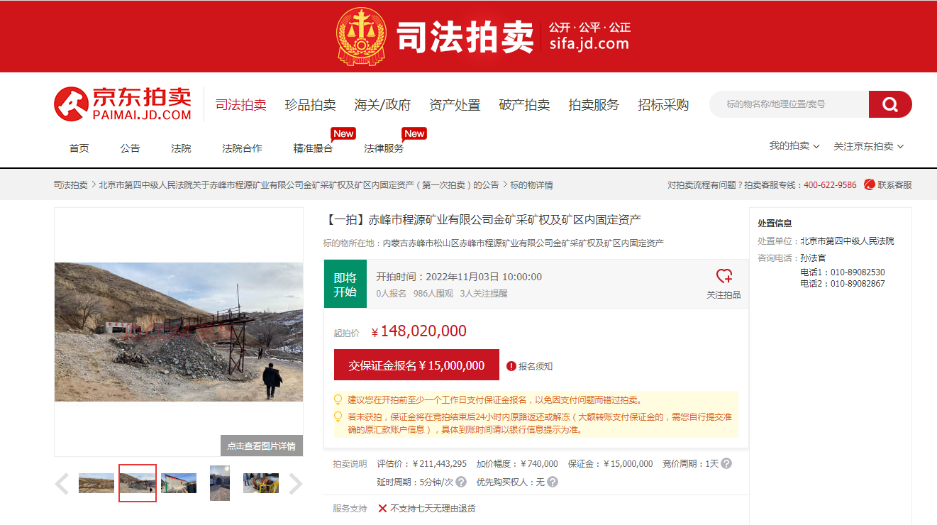Click the help icon beside 竞价周期
Image resolution: width=937 pixels, height=525 pixels.
tap(726, 463)
